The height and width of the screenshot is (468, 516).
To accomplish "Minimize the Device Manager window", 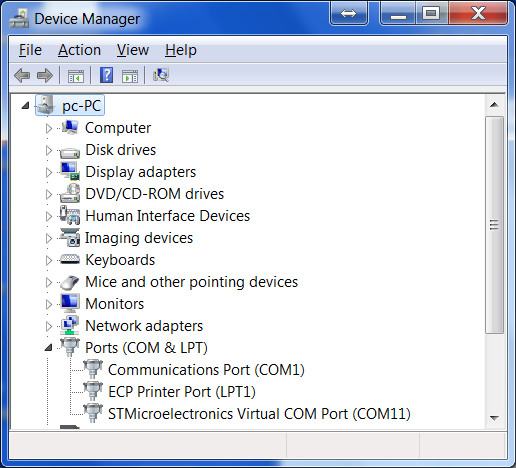I will coord(398,13).
